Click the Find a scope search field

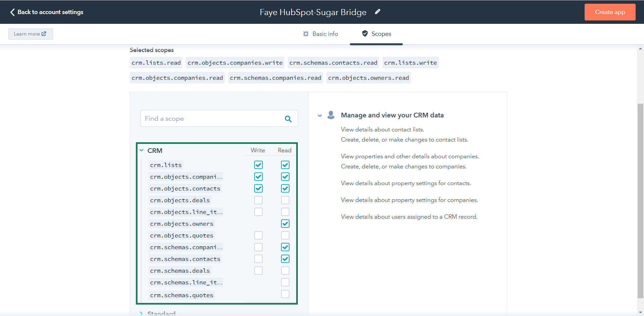(211, 119)
